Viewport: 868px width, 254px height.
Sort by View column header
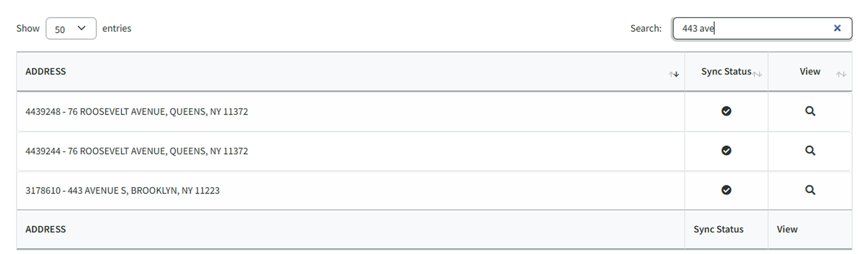click(810, 72)
